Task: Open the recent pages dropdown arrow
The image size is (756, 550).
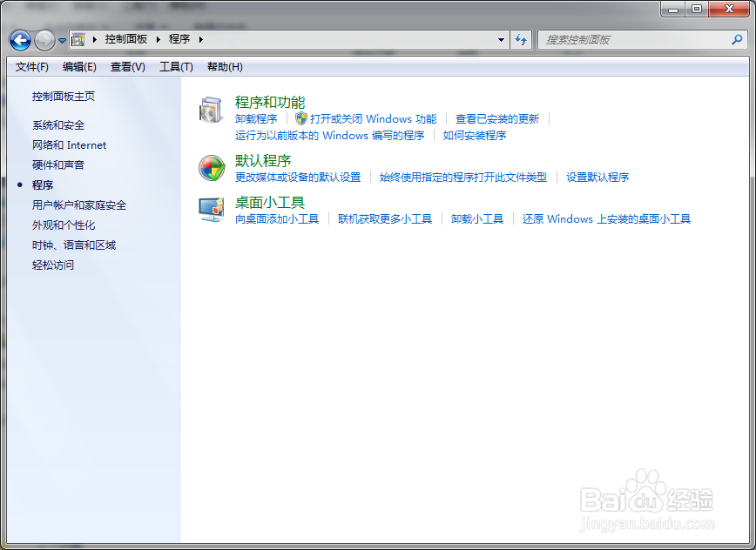Action: pos(62,40)
